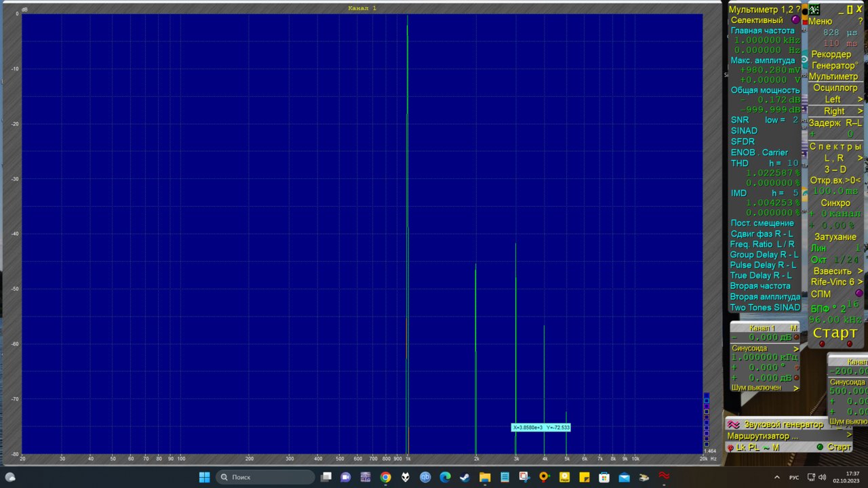Select the Рекордер menu entry
The width and height of the screenshot is (868, 488).
pos(831,54)
